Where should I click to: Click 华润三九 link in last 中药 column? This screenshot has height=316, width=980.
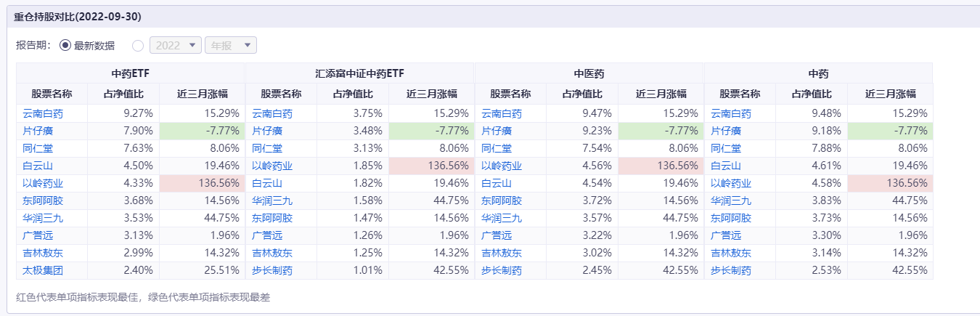tap(731, 200)
